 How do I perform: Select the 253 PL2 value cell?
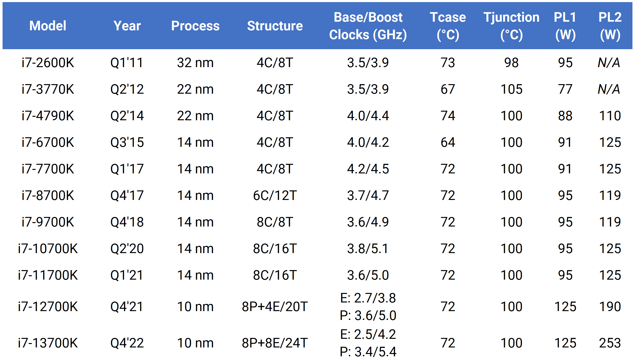(x=610, y=343)
